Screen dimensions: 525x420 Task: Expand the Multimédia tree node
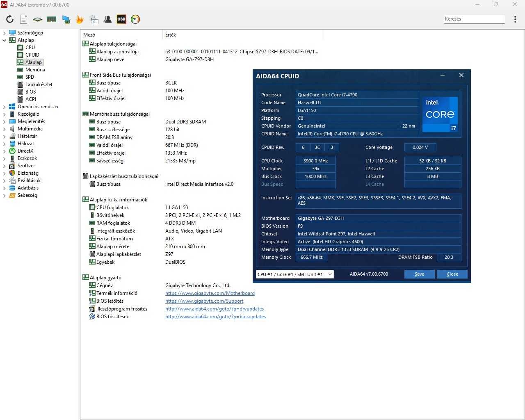tap(4, 129)
